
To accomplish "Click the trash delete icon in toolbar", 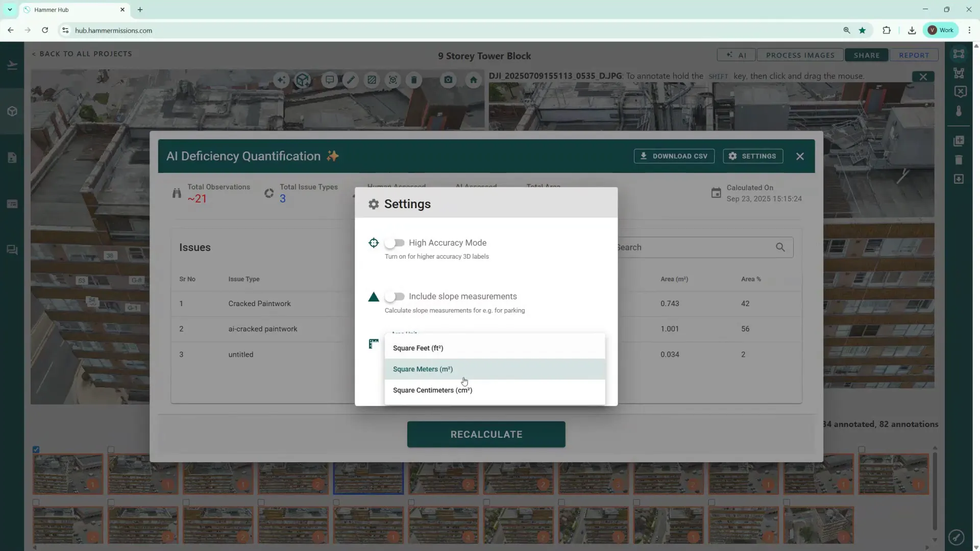I will pos(414,80).
